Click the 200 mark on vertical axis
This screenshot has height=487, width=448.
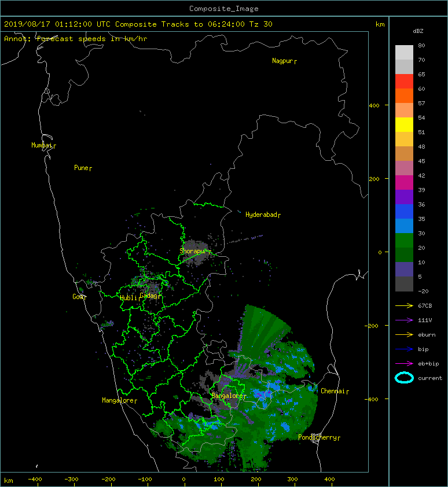(x=374, y=179)
